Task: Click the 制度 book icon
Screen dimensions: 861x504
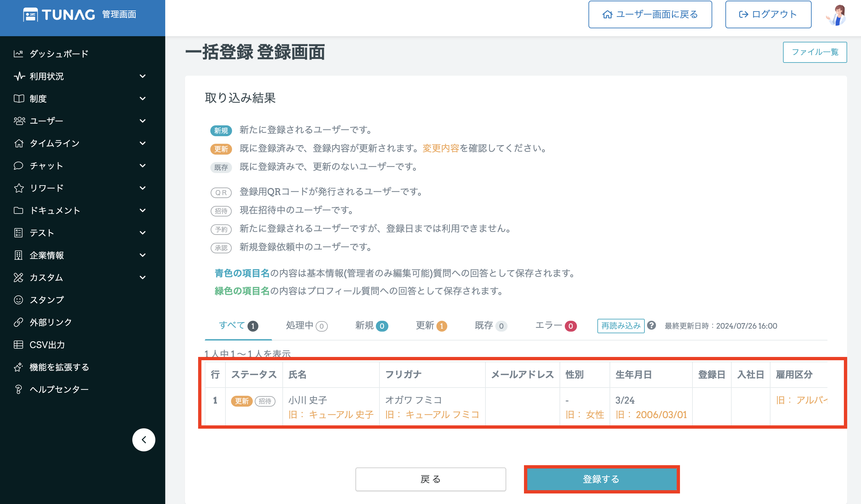Action: [x=19, y=98]
